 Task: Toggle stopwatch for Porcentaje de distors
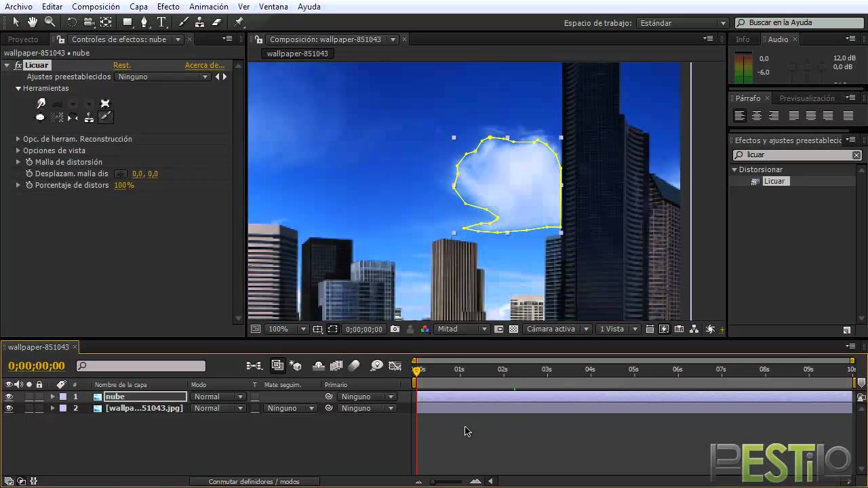click(29, 185)
